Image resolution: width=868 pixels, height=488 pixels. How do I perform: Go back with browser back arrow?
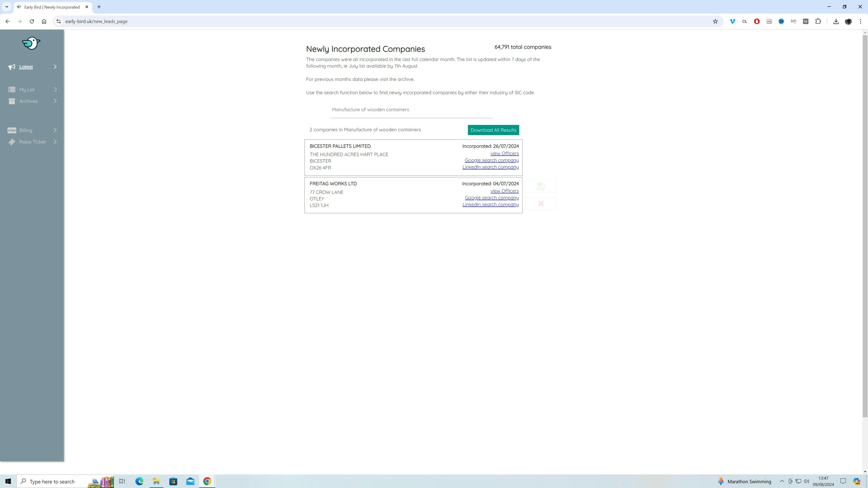tap(7, 21)
